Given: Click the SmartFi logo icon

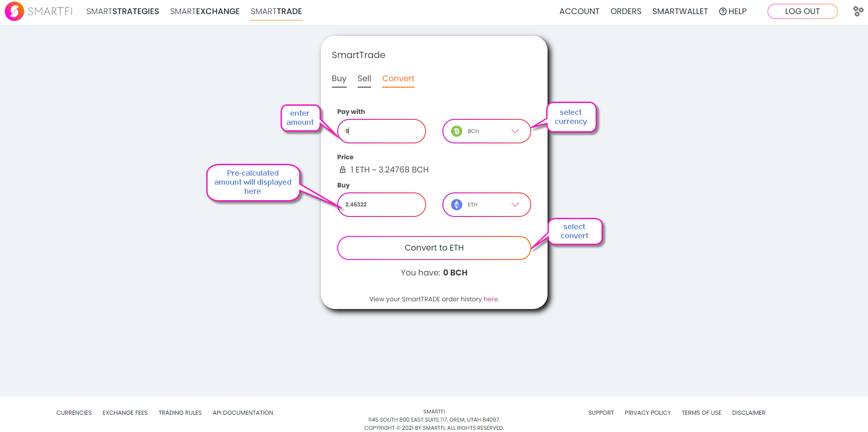Looking at the screenshot, I should click(x=14, y=11).
